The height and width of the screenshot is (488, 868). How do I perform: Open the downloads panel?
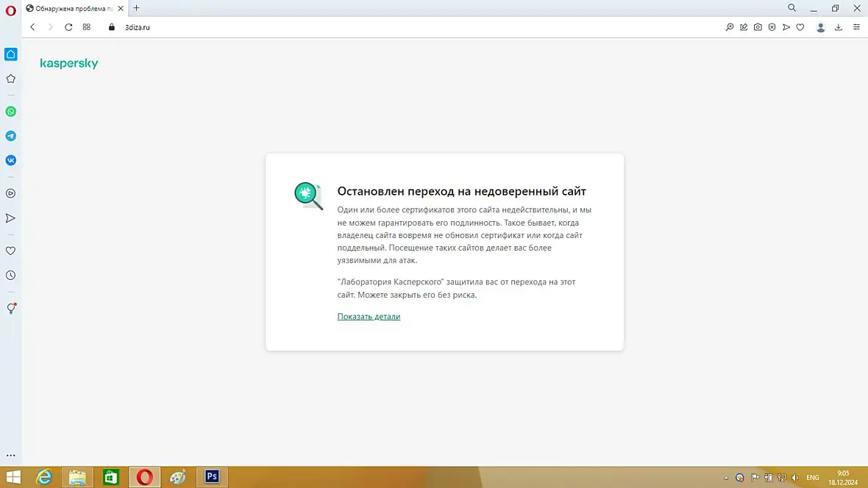[839, 27]
